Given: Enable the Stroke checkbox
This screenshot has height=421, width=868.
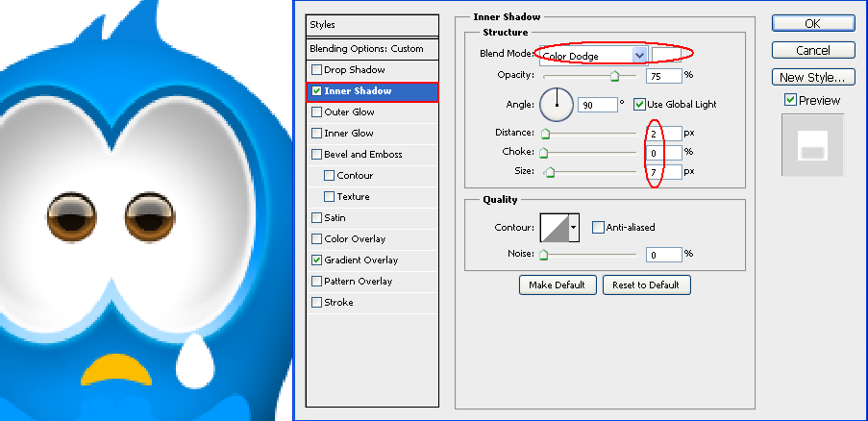Looking at the screenshot, I should 316,302.
